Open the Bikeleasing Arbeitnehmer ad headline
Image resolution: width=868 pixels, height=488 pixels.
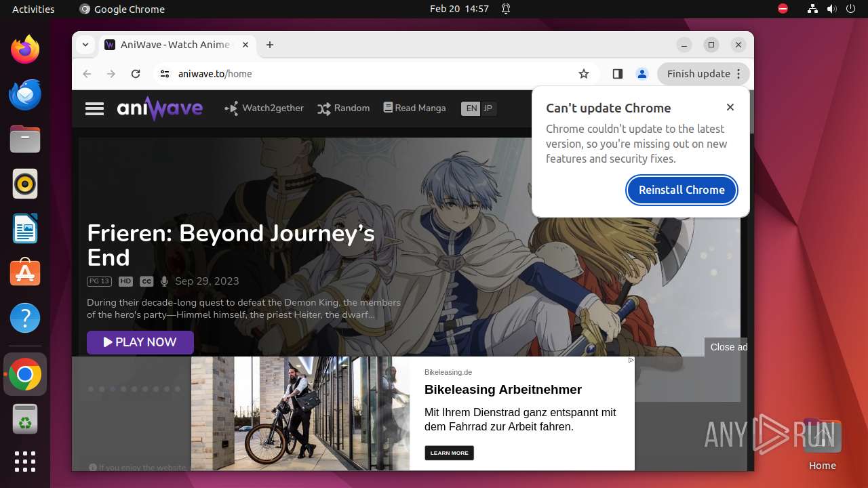tap(503, 390)
